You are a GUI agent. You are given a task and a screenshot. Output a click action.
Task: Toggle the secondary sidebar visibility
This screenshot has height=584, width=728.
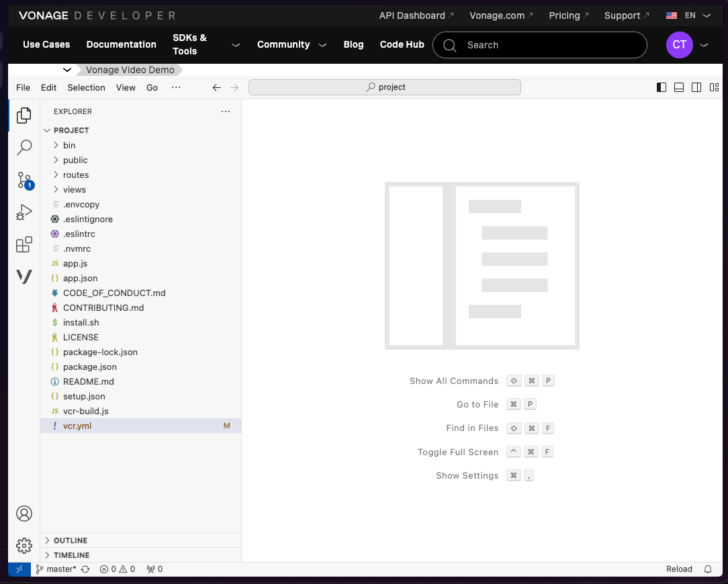(696, 87)
